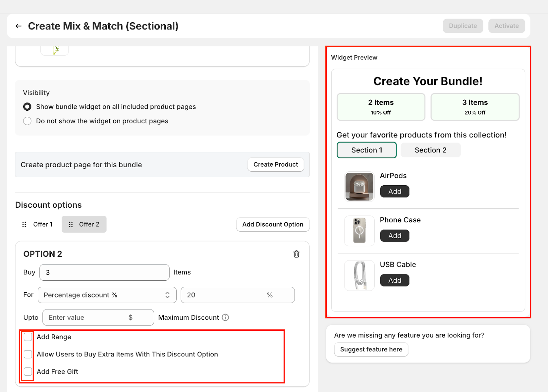The image size is (548, 392).
Task: Click the AirPods product thumbnail
Action: coord(359,186)
